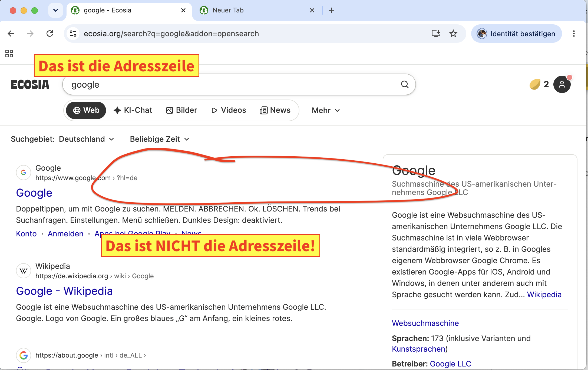Viewport: 588px width, 370px height.
Task: Open Chrome's three-dot menu
Action: [x=574, y=34]
